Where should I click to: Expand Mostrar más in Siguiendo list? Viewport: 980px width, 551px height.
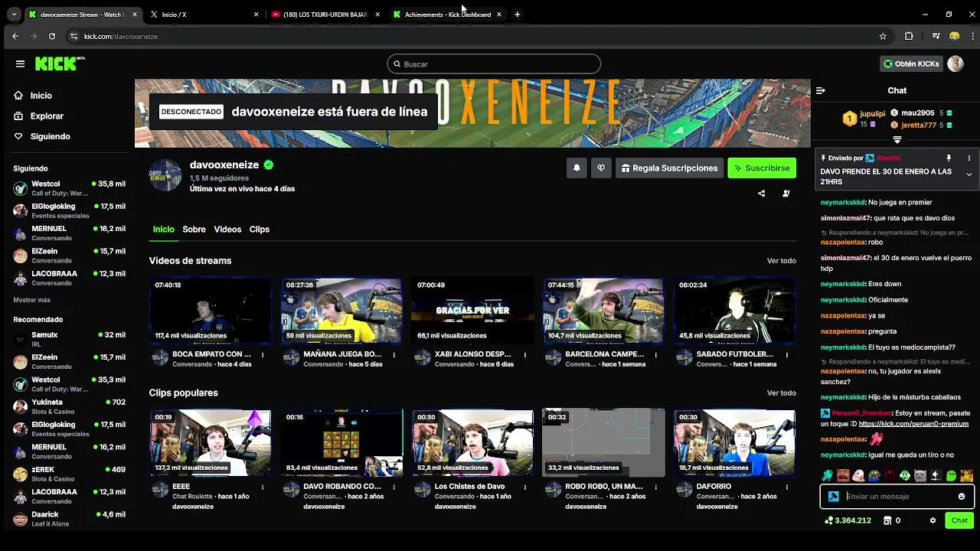pos(31,300)
